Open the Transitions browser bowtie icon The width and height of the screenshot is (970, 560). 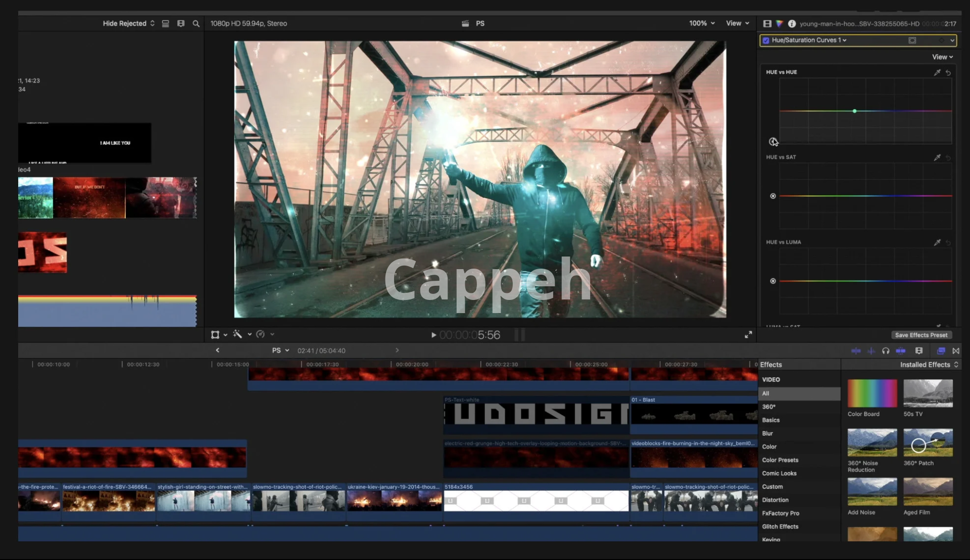click(956, 351)
